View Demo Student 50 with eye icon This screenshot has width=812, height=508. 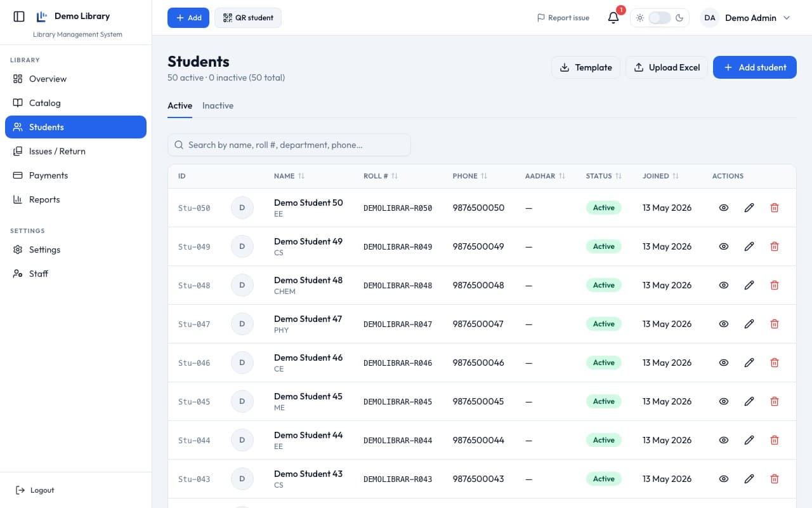pyautogui.click(x=724, y=208)
